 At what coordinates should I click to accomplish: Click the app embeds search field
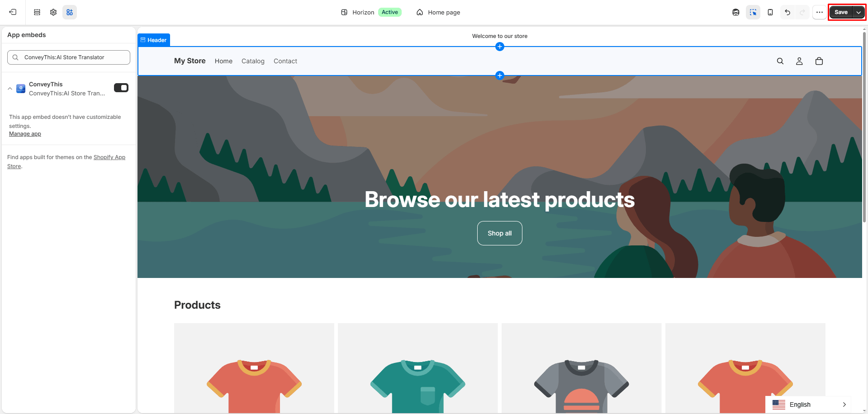tap(69, 57)
